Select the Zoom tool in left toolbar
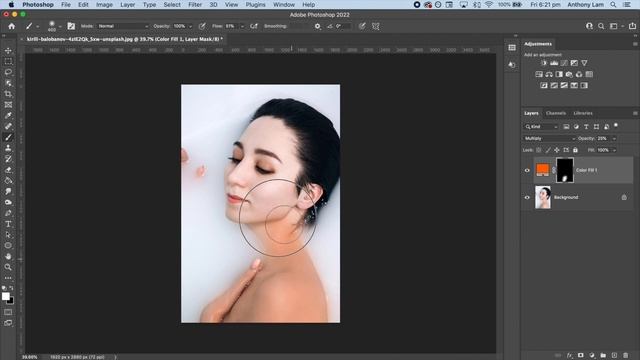Screen dimensions: 640x360 (8, 267)
